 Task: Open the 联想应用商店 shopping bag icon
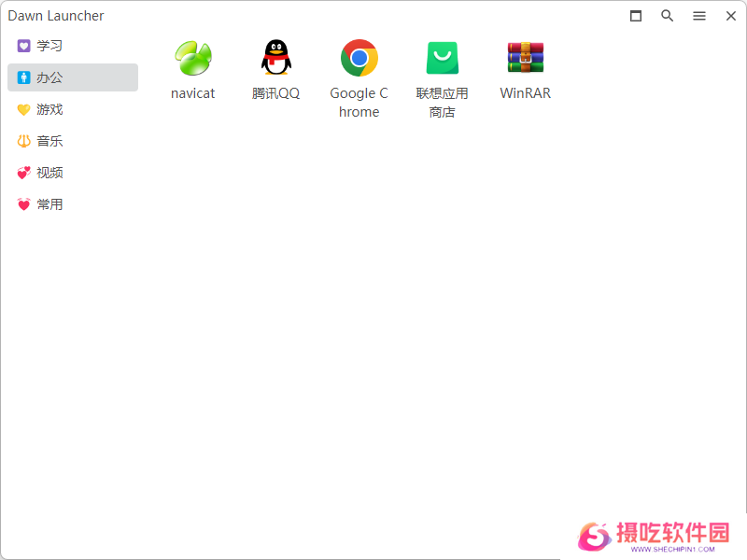[442, 58]
